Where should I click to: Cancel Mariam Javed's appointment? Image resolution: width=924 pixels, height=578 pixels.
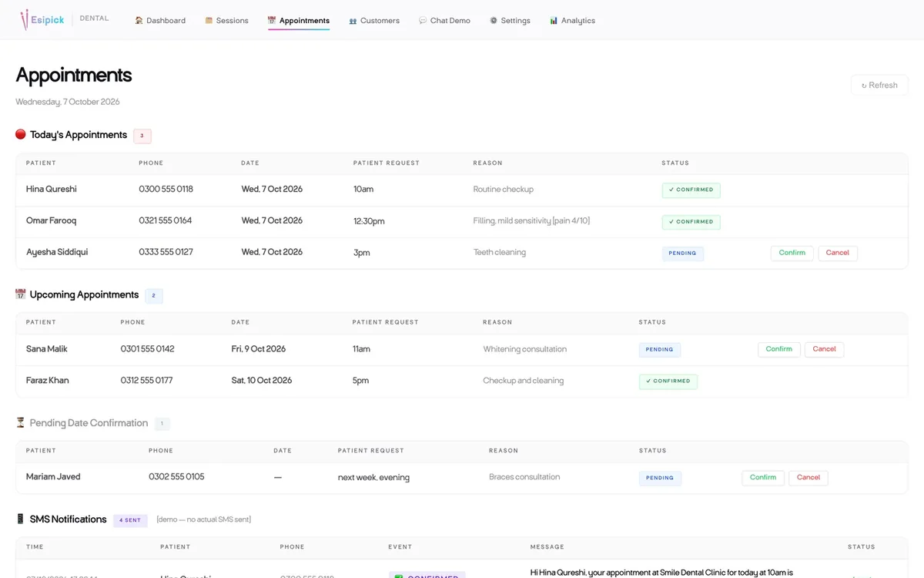coord(808,478)
